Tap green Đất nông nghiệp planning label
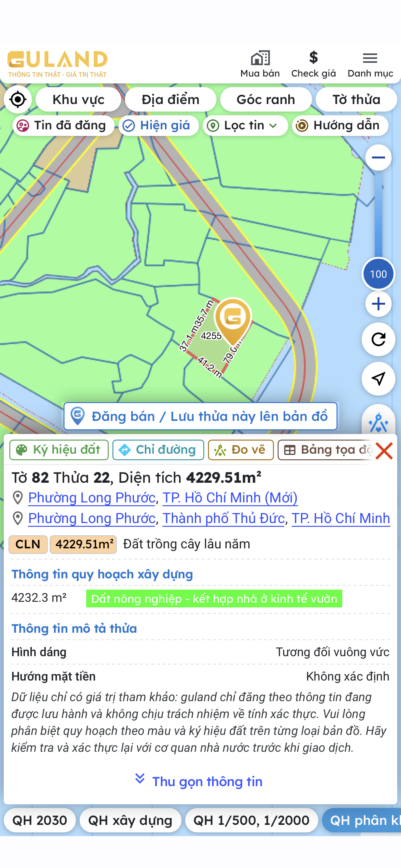The image size is (401, 868). 214,598
